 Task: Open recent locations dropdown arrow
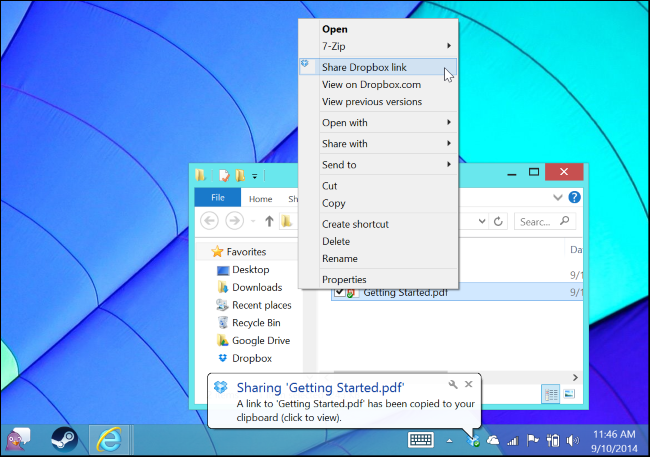pyautogui.click(x=253, y=221)
